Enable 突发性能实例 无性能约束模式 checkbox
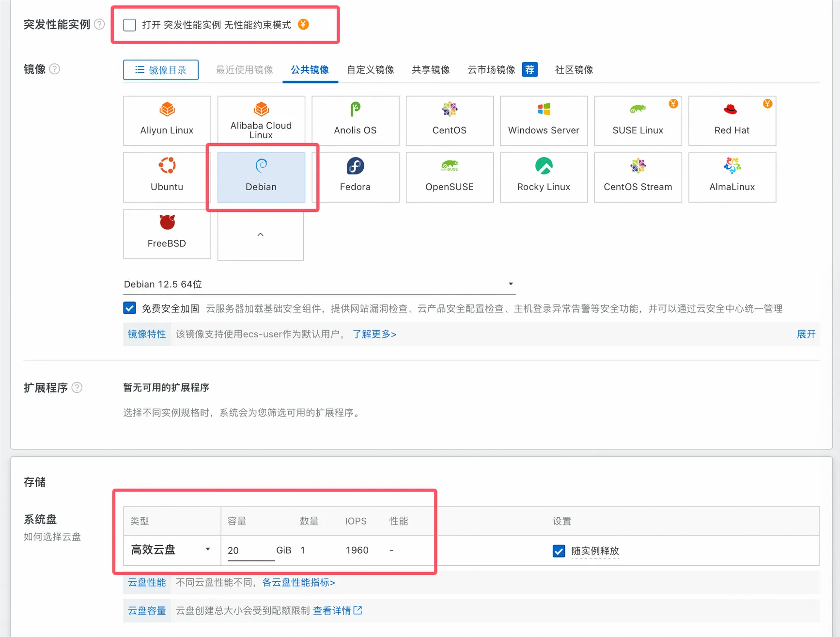The image size is (840, 637). tap(129, 25)
